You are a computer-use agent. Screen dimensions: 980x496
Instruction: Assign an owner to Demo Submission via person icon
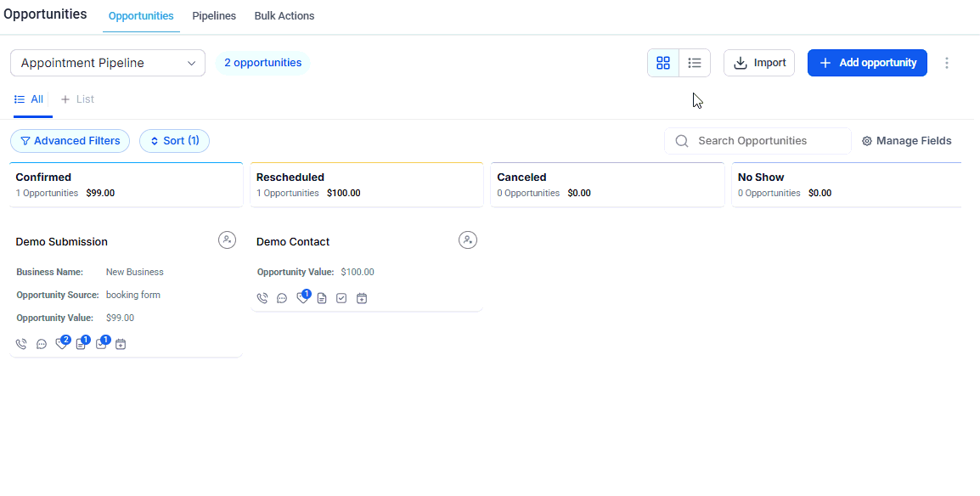coord(227,240)
